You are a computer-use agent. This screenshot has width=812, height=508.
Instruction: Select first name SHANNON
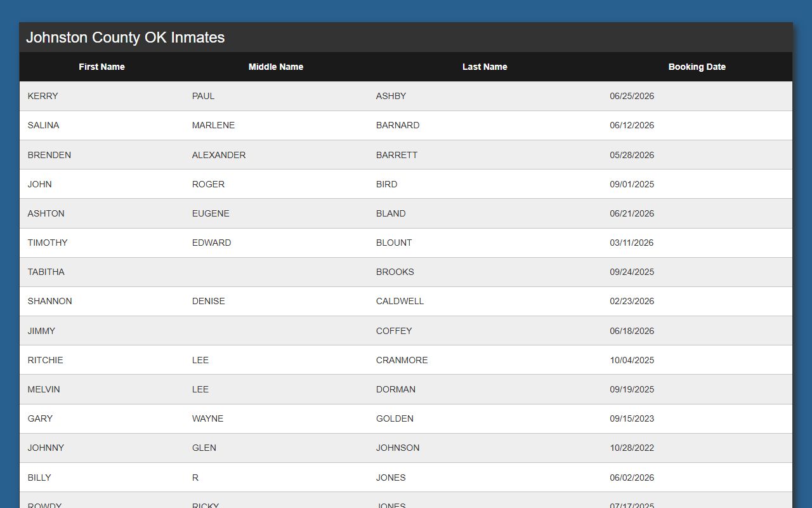pos(49,301)
